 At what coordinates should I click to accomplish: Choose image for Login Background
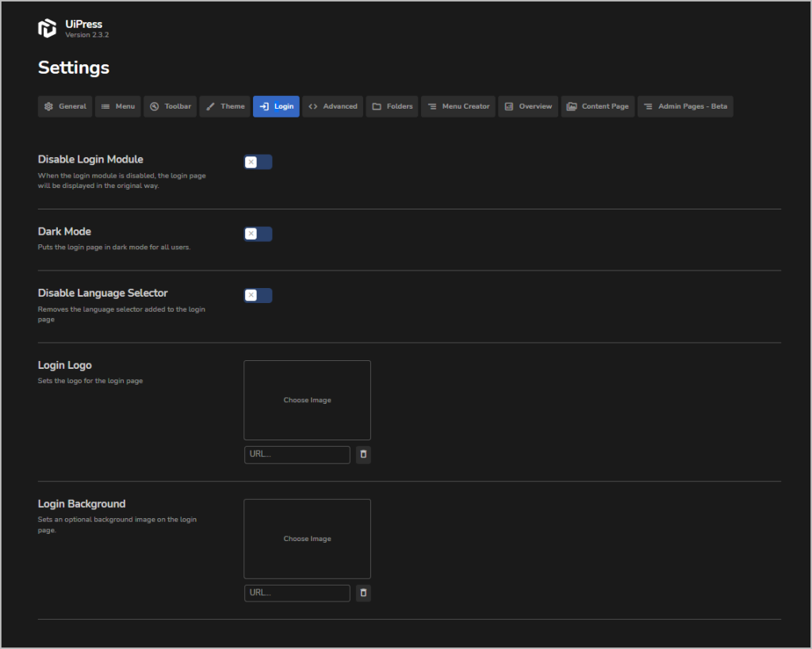click(x=307, y=539)
